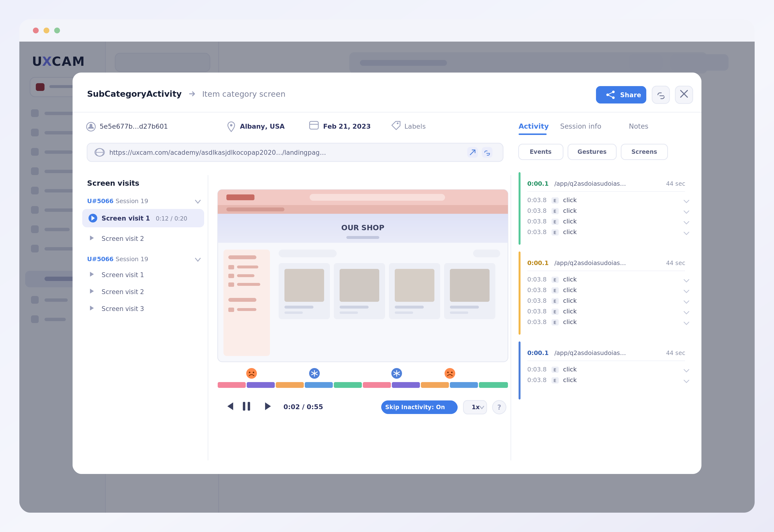Open the Notes tab
The width and height of the screenshot is (774, 532).
pyautogui.click(x=638, y=126)
